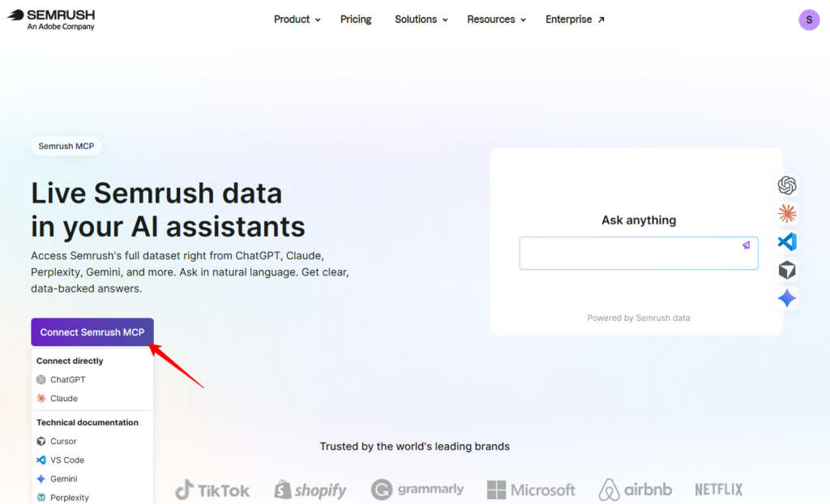The image size is (830, 504).
Task: Click the Connect Semrush MCP button
Action: (x=92, y=332)
